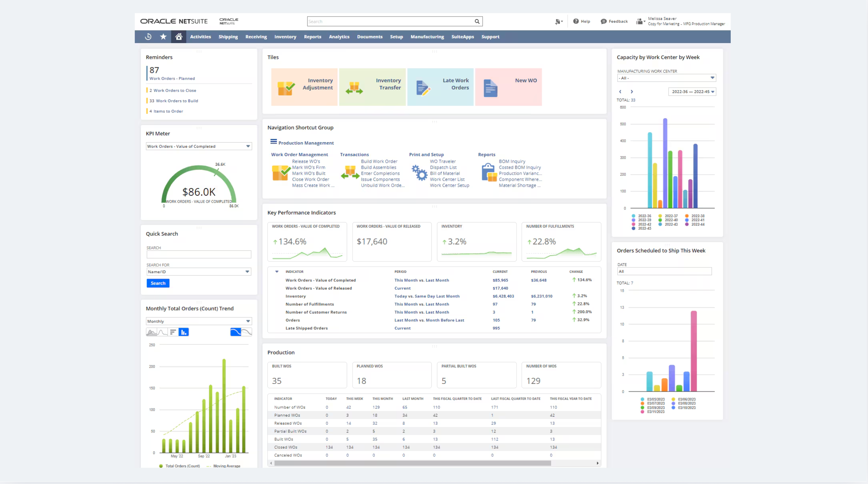The width and height of the screenshot is (868, 484).
Task: Switch trend chart to horizontal bar type
Action: pyautogui.click(x=173, y=332)
